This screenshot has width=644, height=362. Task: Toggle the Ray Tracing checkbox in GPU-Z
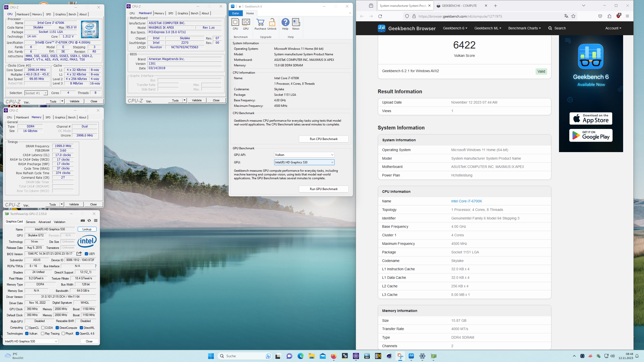(43, 334)
